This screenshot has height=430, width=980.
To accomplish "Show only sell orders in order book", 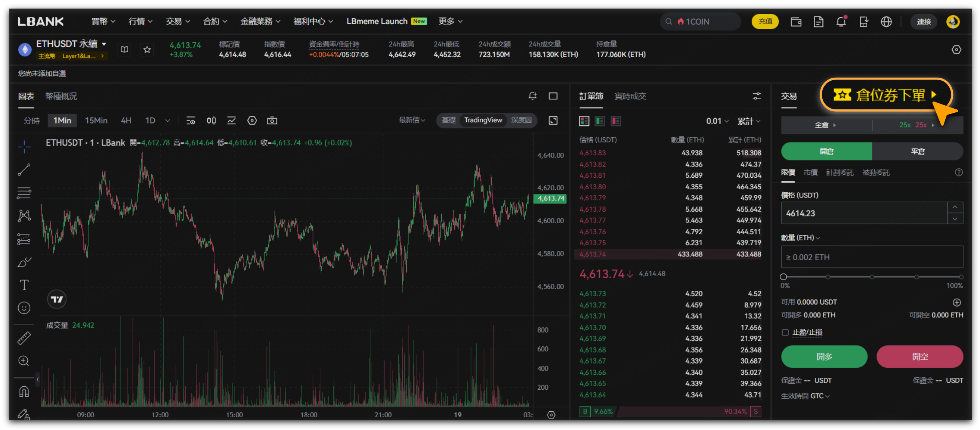I will [x=615, y=121].
